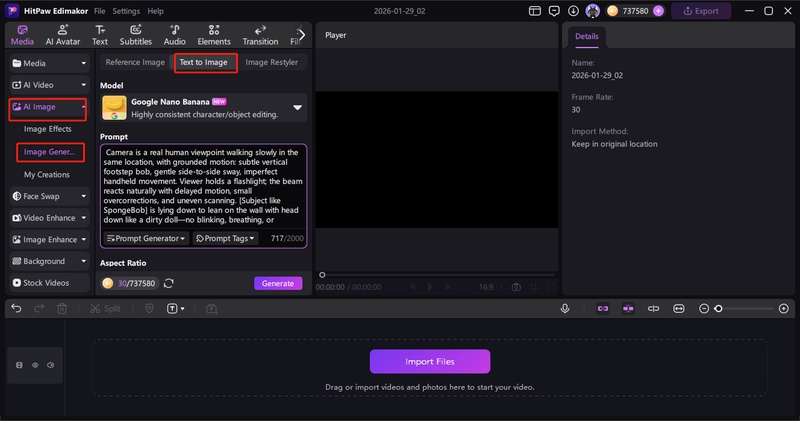Screen dimensions: 800x421
Task: Click the marker shield icon in timeline toolbar
Action: coord(149,309)
